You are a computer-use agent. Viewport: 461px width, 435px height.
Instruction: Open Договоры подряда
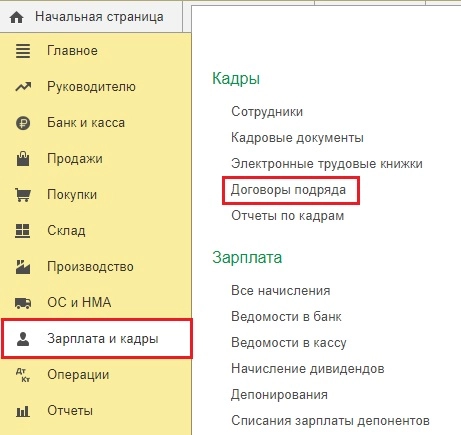pos(289,190)
